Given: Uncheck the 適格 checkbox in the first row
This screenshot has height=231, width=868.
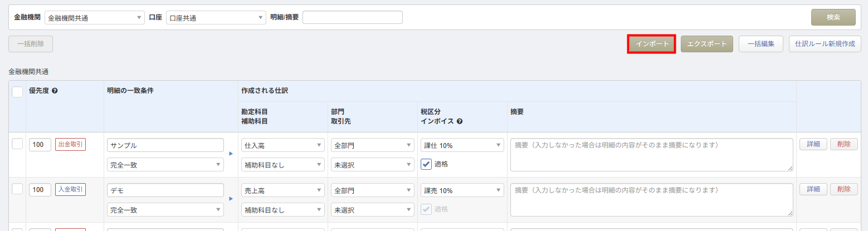Looking at the screenshot, I should (x=426, y=164).
